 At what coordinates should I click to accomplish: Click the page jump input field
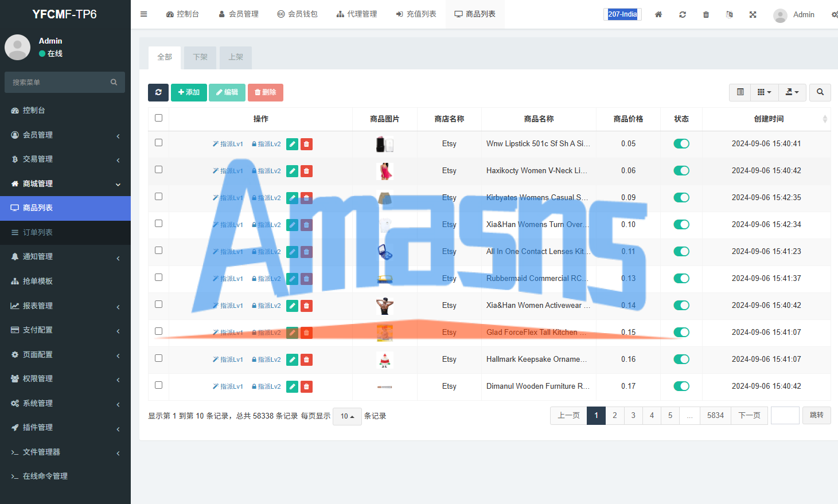785,416
